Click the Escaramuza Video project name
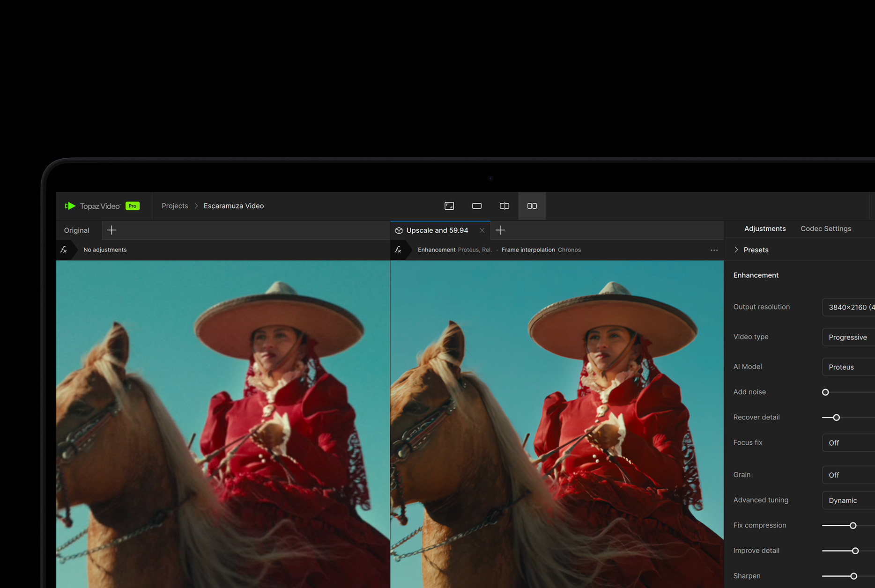Image resolution: width=875 pixels, height=588 pixels. click(234, 206)
